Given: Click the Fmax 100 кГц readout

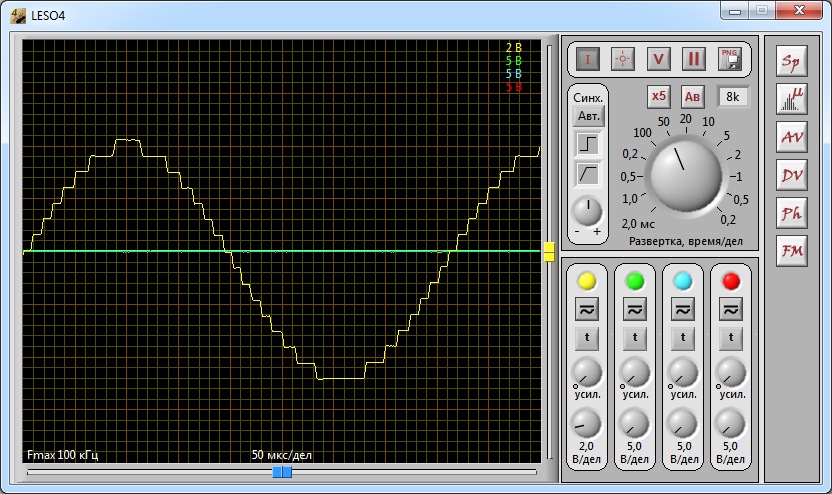Looking at the screenshot, I should tap(63, 455).
